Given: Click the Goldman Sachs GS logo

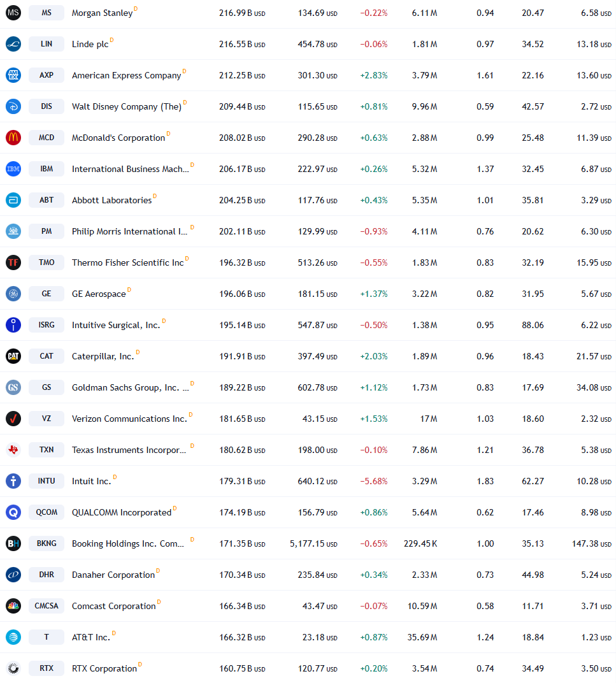Looking at the screenshot, I should click(x=13, y=387).
